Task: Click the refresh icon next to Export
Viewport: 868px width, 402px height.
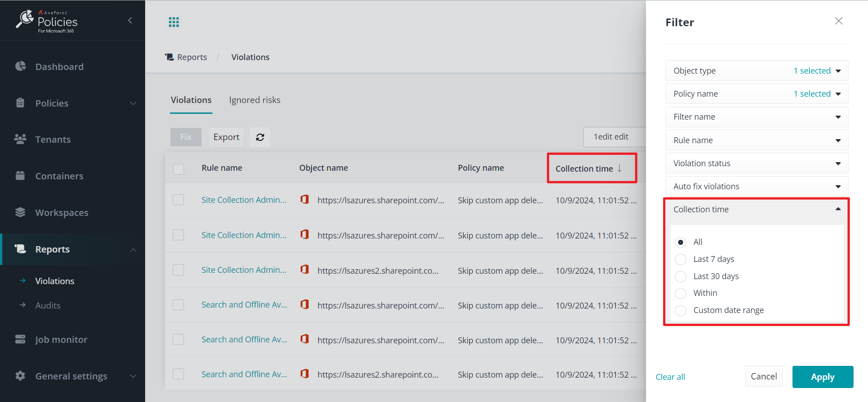Action: click(260, 137)
